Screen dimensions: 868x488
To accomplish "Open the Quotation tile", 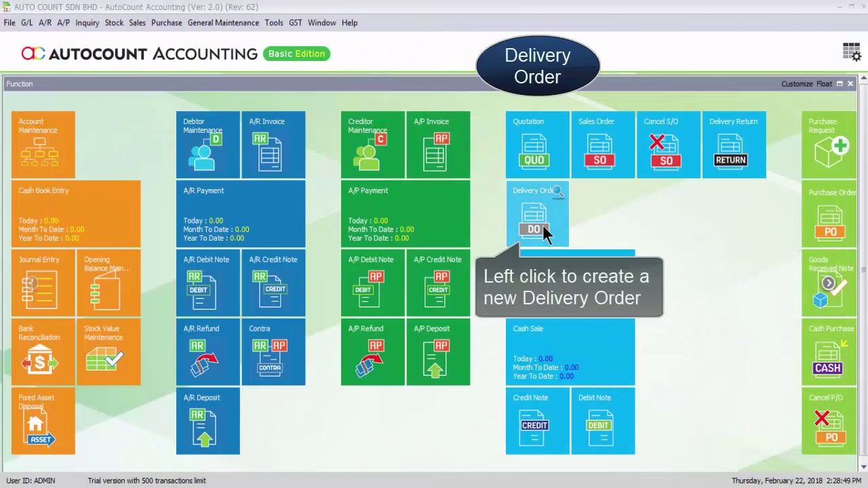I will (x=538, y=145).
